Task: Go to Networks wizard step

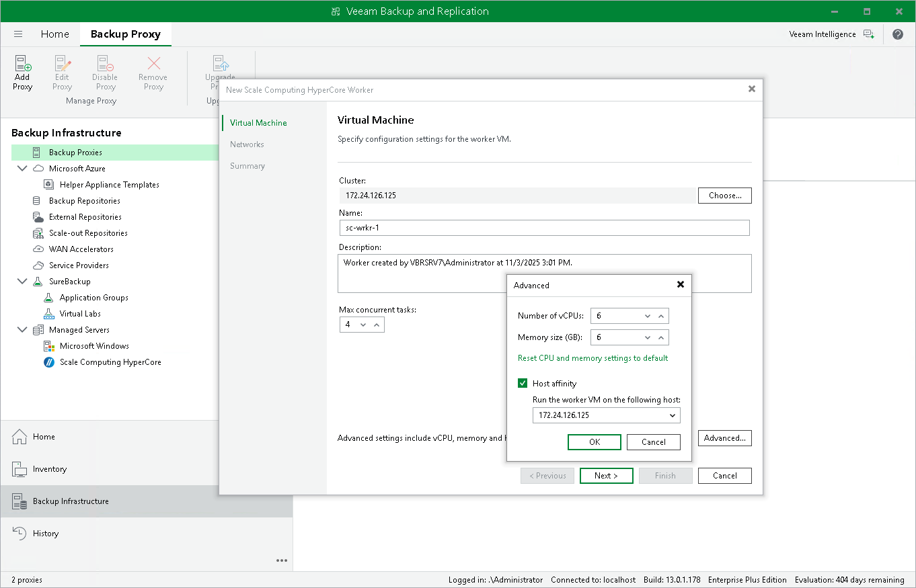Action: coord(247,144)
